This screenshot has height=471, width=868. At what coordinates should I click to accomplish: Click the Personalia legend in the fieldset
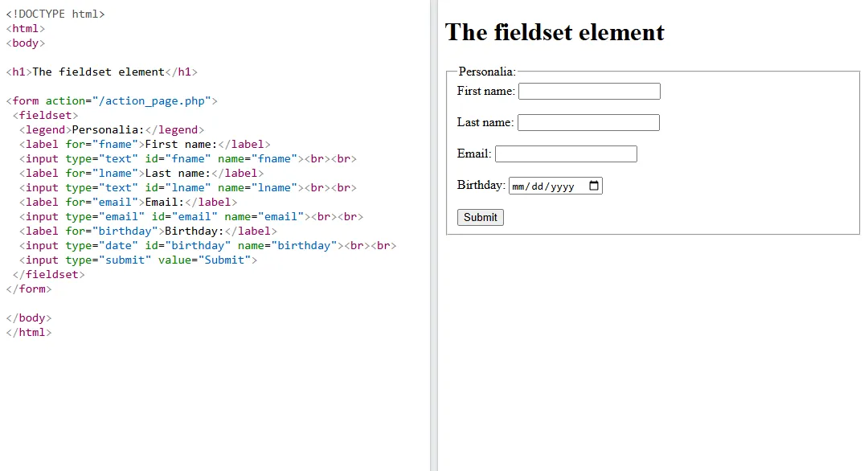tap(487, 72)
